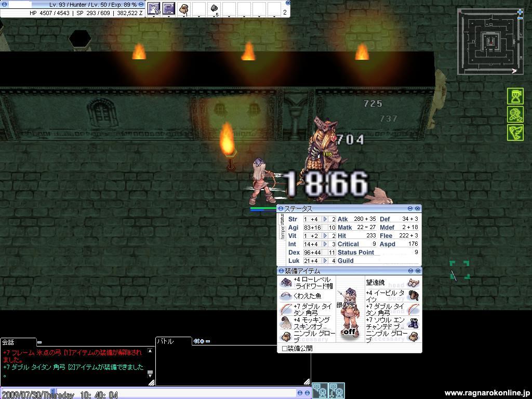Image resolution: width=532 pixels, height=399 pixels.
Task: Select left ニンブル グローブ accessory icon
Action: [x=286, y=337]
